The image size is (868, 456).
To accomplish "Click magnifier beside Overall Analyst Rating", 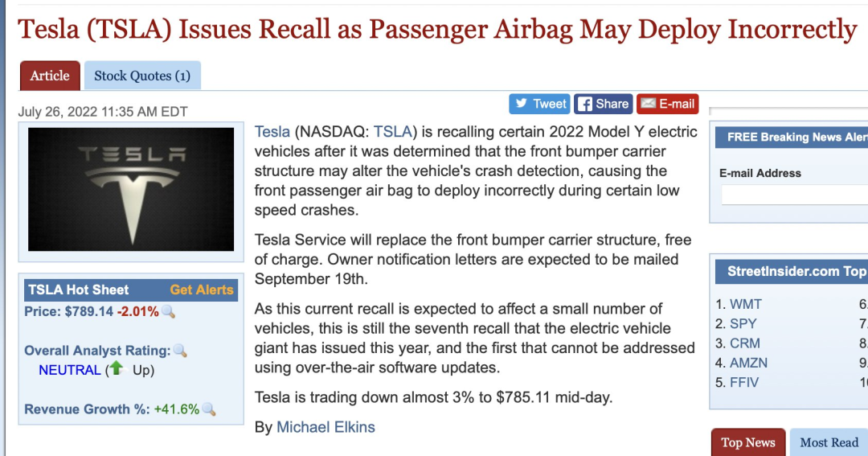I will click(x=180, y=350).
